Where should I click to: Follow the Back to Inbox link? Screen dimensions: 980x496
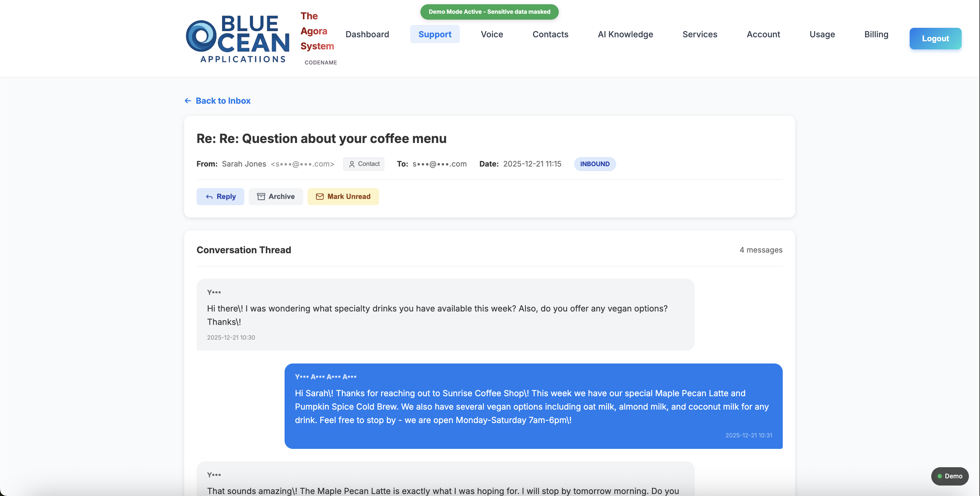(223, 100)
